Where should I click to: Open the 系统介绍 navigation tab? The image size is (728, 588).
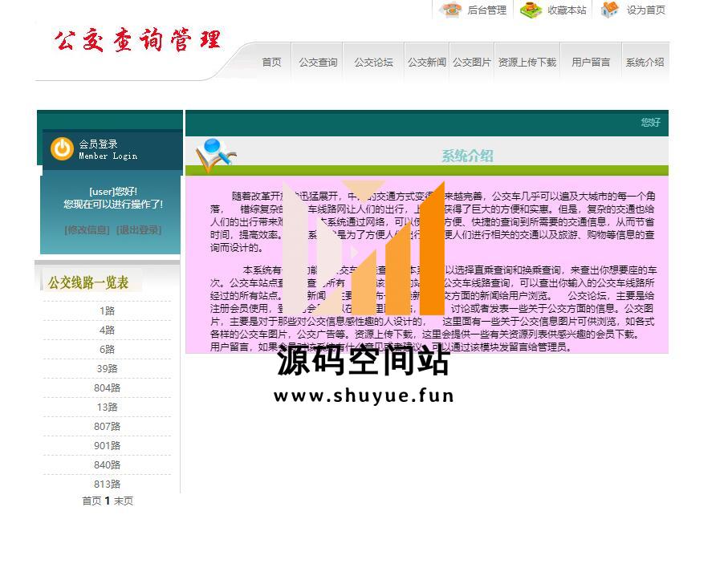pos(645,63)
